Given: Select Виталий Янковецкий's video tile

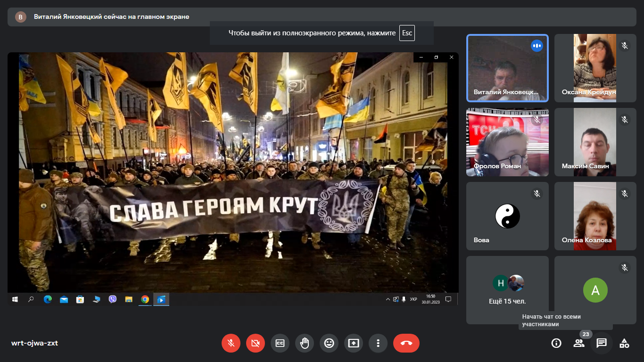Looking at the screenshot, I should pos(507,68).
